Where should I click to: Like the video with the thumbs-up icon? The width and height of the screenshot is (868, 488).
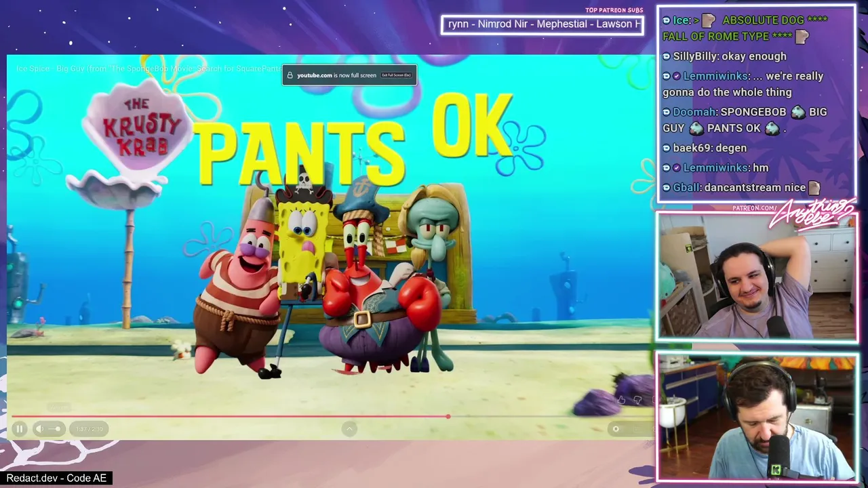621,400
